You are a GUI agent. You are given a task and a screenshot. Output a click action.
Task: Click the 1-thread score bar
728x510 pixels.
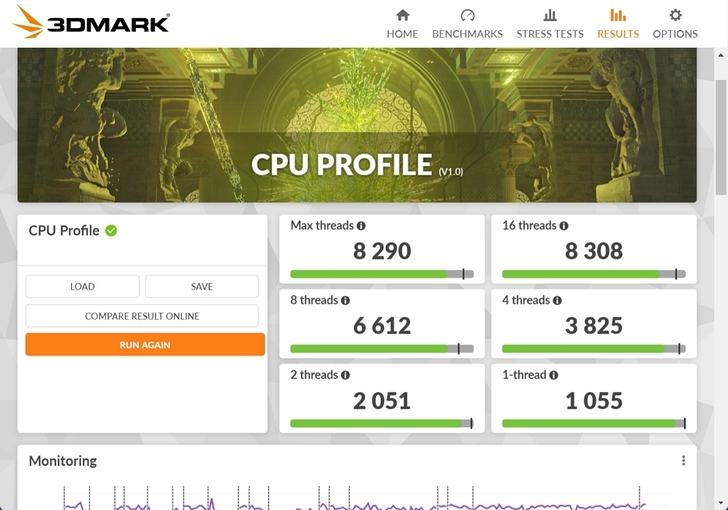(x=594, y=423)
